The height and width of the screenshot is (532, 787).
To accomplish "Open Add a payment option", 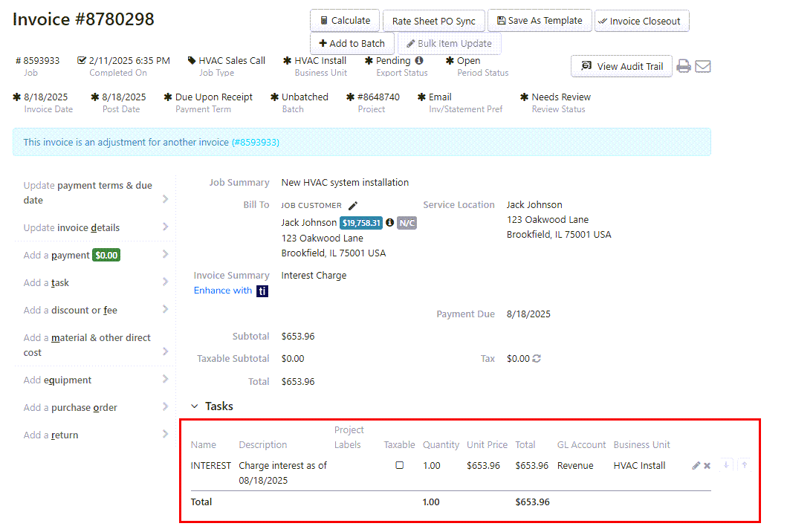I will coord(95,255).
